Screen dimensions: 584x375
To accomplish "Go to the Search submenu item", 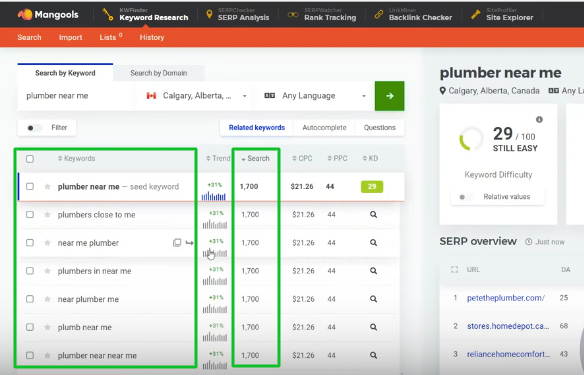I will point(29,37).
